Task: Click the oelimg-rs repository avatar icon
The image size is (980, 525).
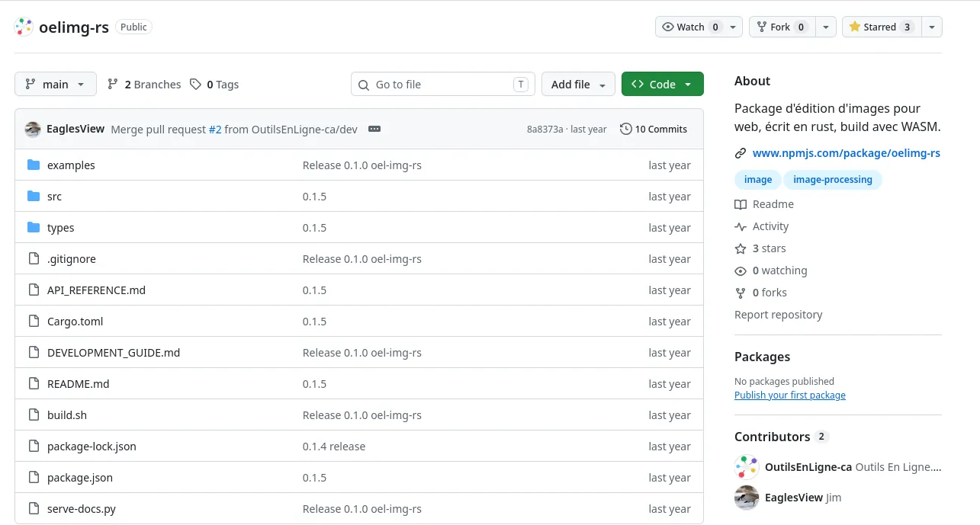Action: (24, 27)
